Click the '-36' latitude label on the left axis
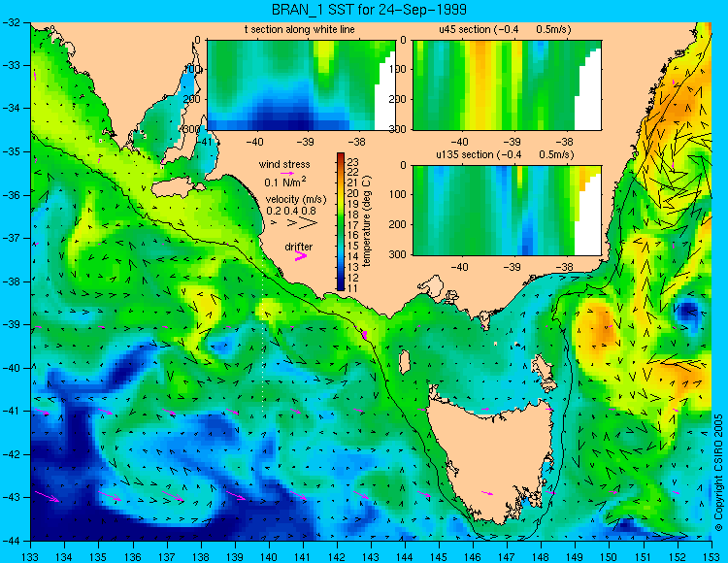Screen dimensions: 728x563 (x=11, y=195)
